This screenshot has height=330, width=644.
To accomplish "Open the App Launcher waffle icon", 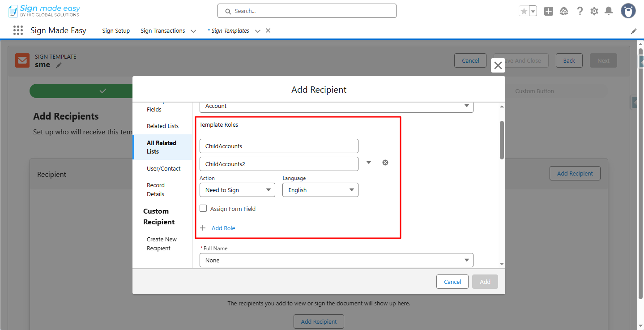I will click(17, 30).
